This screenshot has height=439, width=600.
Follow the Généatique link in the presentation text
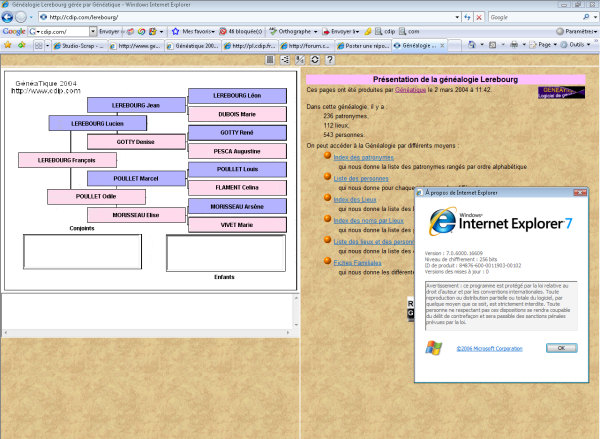pos(410,90)
